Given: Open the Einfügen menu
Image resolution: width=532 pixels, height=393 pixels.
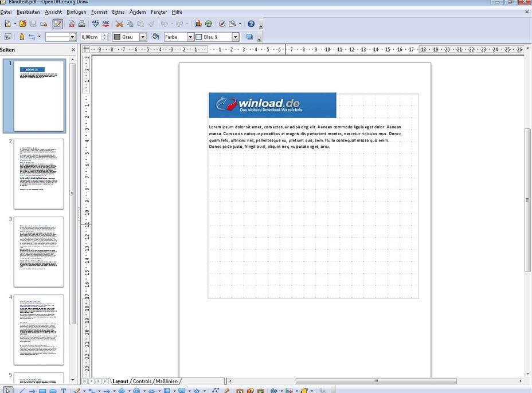Looking at the screenshot, I should [x=76, y=12].
